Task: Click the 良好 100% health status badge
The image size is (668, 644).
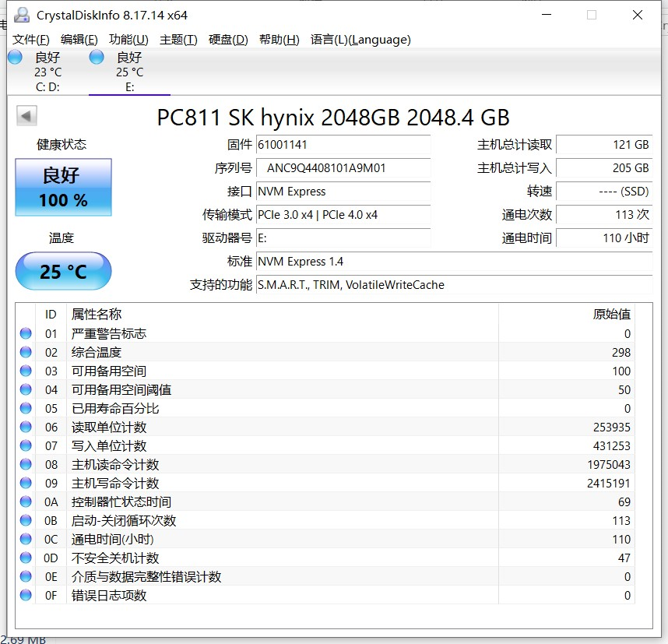Action: [63, 187]
